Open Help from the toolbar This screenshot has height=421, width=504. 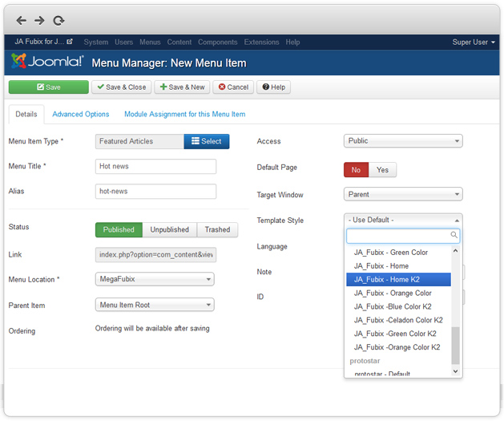[273, 87]
